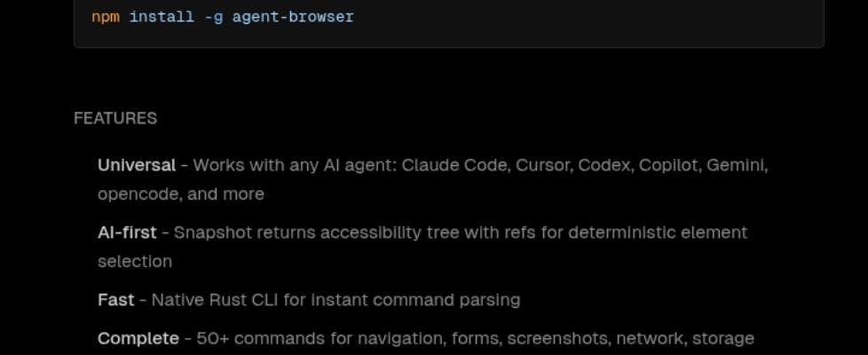Click agent-browser package name in code block
Screen dimensions: 868x355
pos(293,17)
